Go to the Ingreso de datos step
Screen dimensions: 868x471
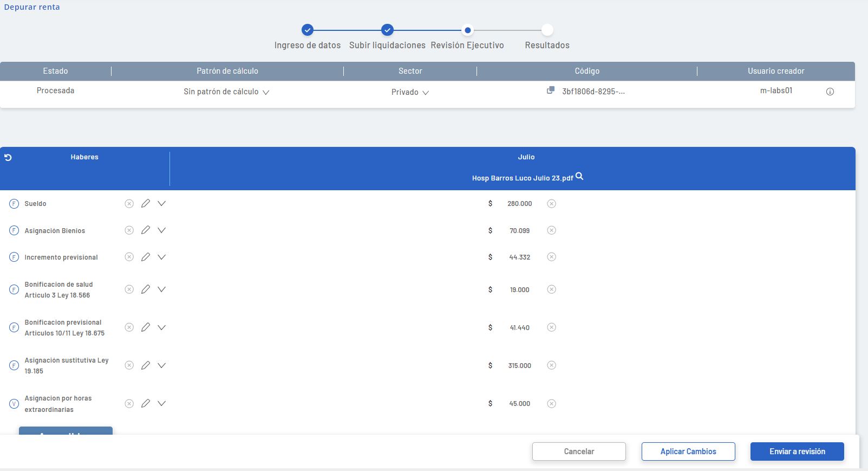click(x=307, y=30)
